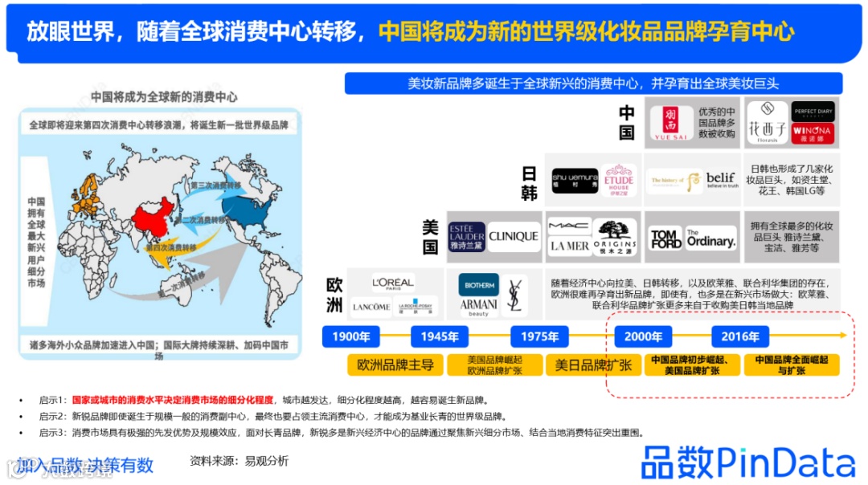Click the 中国 row label
The height and width of the screenshot is (485, 868).
click(x=627, y=123)
